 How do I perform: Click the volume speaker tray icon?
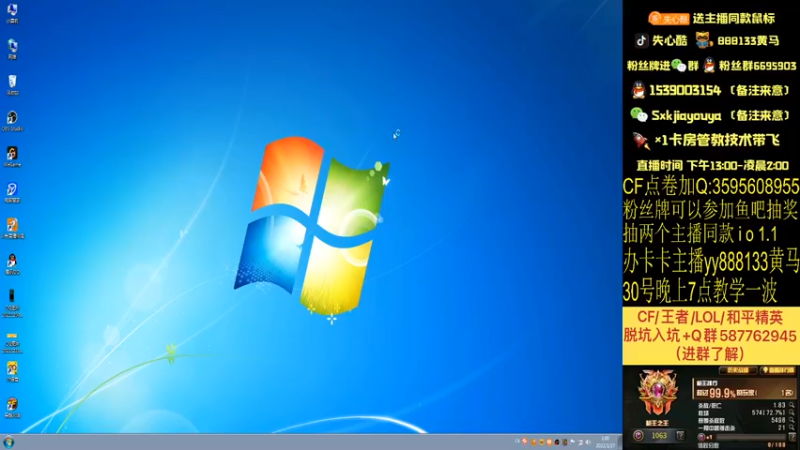click(x=588, y=442)
